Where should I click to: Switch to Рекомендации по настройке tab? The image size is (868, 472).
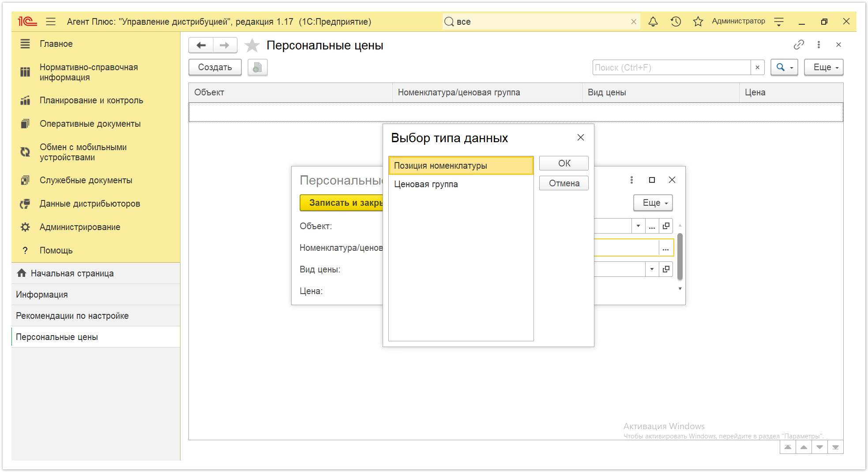point(96,316)
